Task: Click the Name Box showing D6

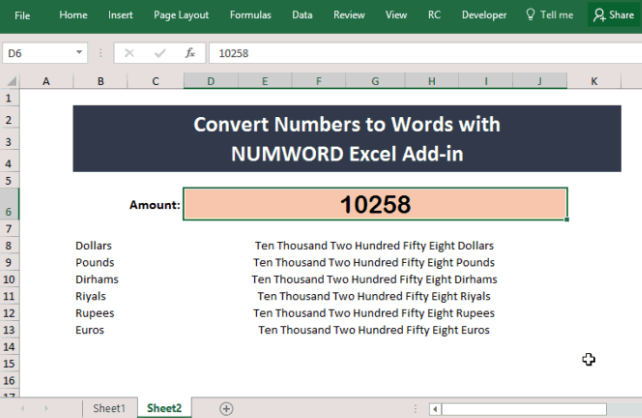Action: tap(39, 53)
